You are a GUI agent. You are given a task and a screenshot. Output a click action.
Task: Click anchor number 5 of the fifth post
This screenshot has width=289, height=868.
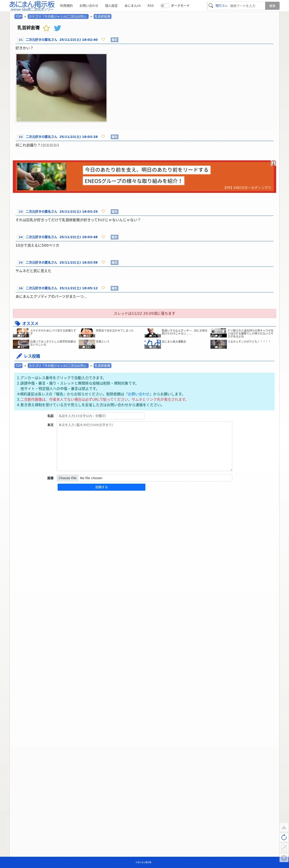[x=20, y=262]
